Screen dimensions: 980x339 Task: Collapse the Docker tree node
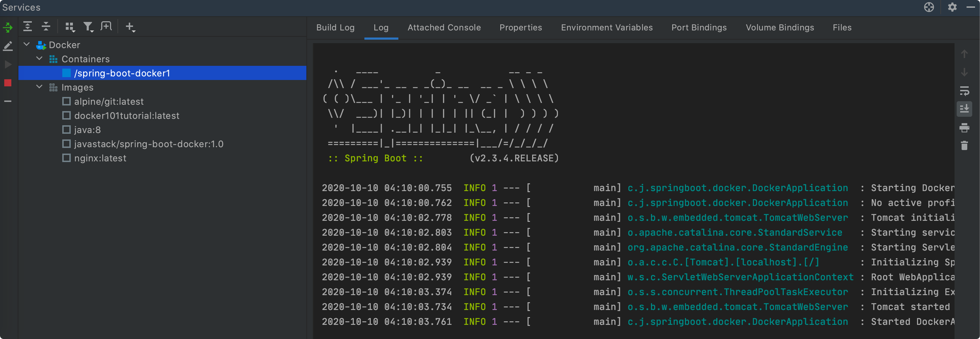(27, 45)
